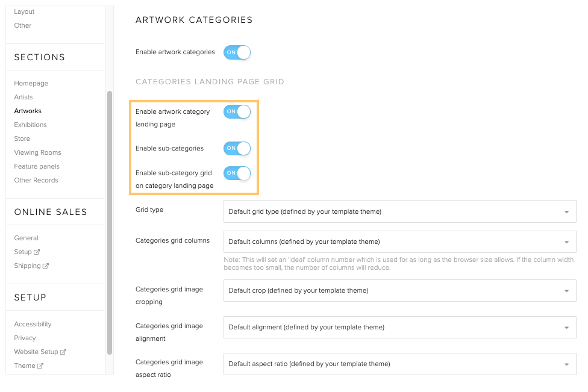Screen dimensions: 588x392
Task: Click external link icon beside Shipping
Action: [x=46, y=266]
